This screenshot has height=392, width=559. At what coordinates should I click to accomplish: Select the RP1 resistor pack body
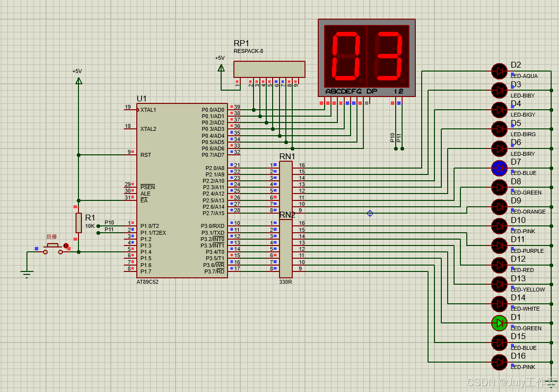(x=269, y=69)
